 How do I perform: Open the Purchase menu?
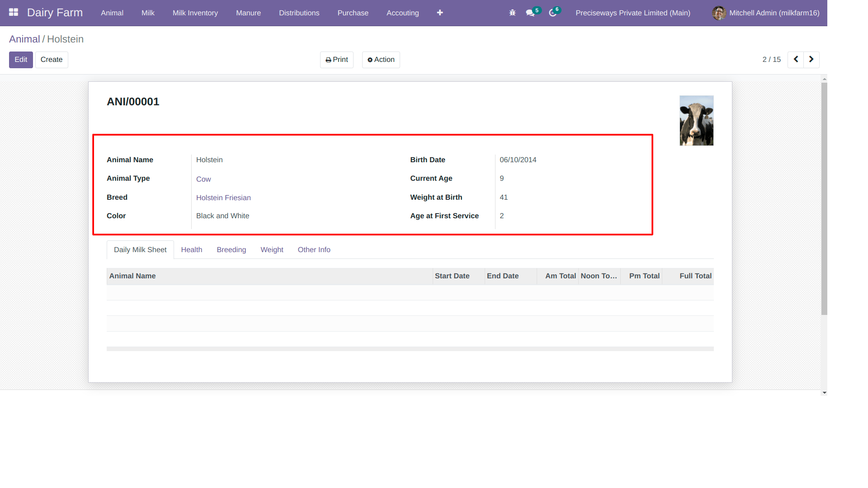(x=353, y=13)
